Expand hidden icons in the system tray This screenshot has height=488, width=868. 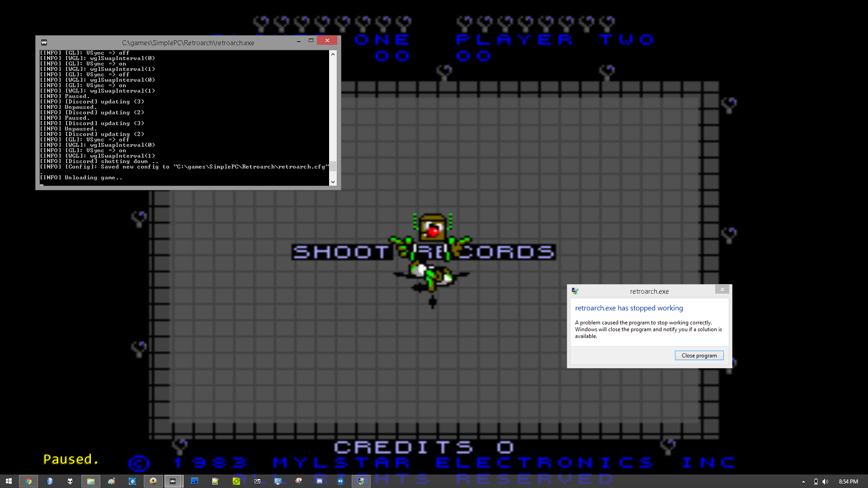[804, 482]
